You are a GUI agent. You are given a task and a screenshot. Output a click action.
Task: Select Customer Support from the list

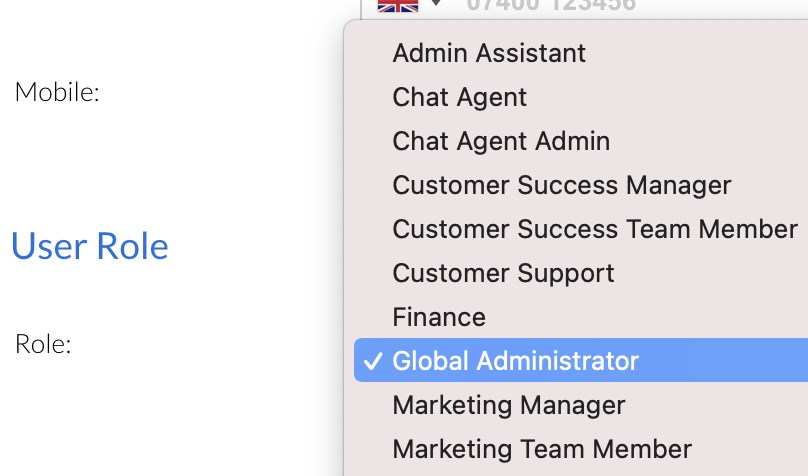coord(503,273)
